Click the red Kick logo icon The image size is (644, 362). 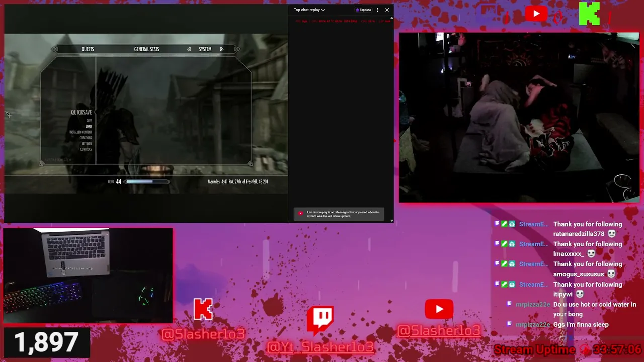(203, 309)
